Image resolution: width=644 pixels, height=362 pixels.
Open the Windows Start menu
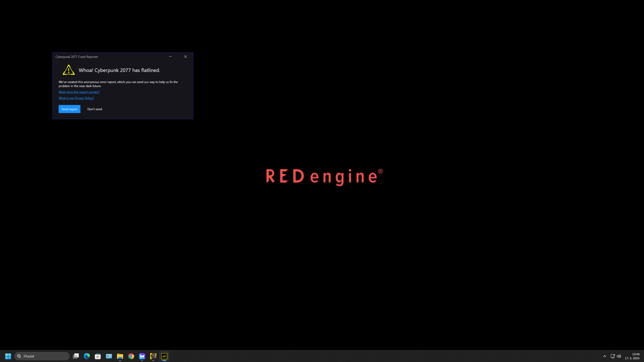8,356
